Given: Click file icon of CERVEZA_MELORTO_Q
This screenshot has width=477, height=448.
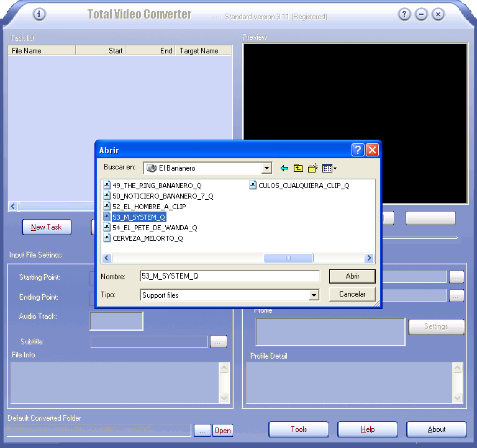Looking at the screenshot, I should pyautogui.click(x=107, y=238).
